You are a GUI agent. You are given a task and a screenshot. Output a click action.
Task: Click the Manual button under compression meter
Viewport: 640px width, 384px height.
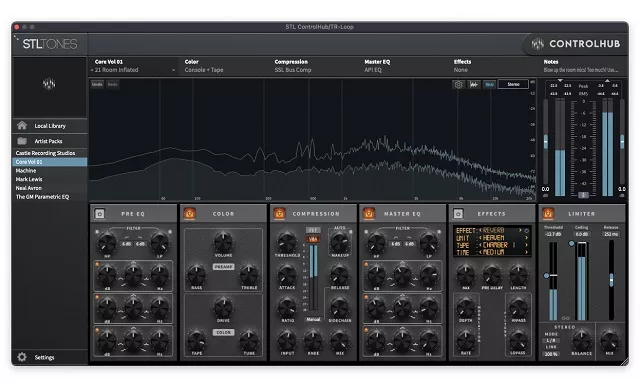point(313,320)
